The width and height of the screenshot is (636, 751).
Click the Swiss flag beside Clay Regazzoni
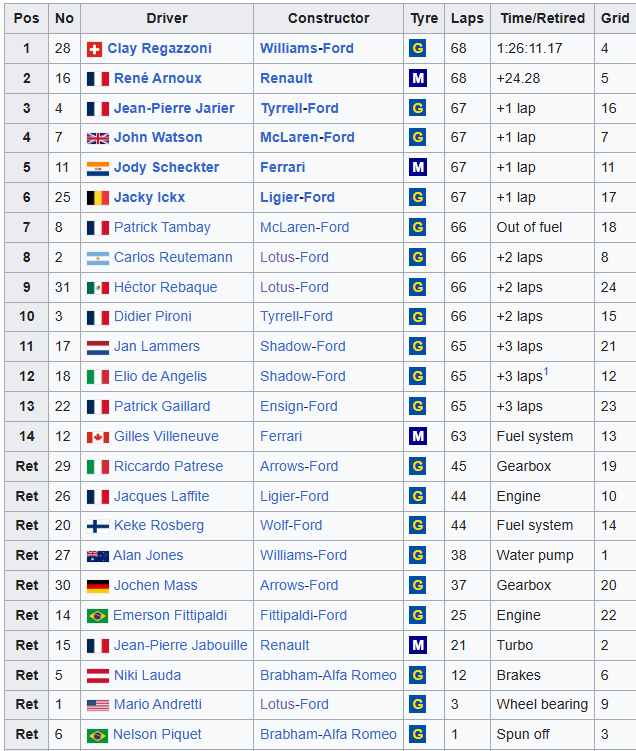coord(94,49)
